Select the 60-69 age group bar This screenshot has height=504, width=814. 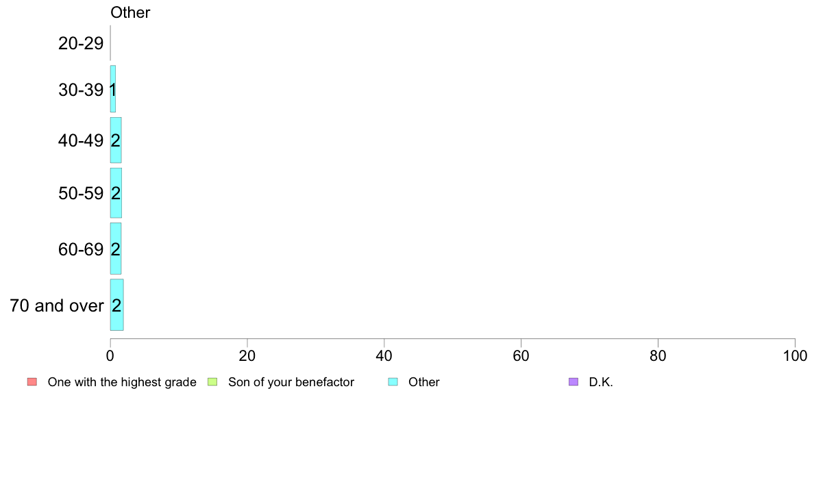(116, 249)
